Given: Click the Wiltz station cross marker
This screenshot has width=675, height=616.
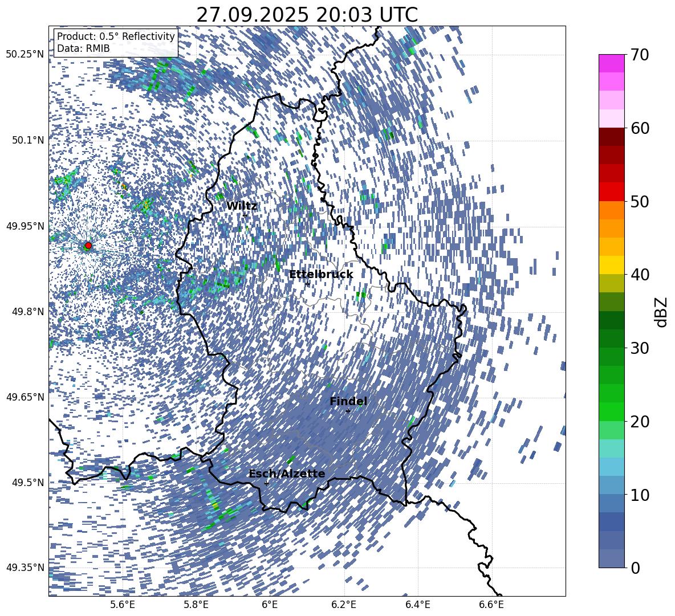Looking at the screenshot, I should pos(245,215).
